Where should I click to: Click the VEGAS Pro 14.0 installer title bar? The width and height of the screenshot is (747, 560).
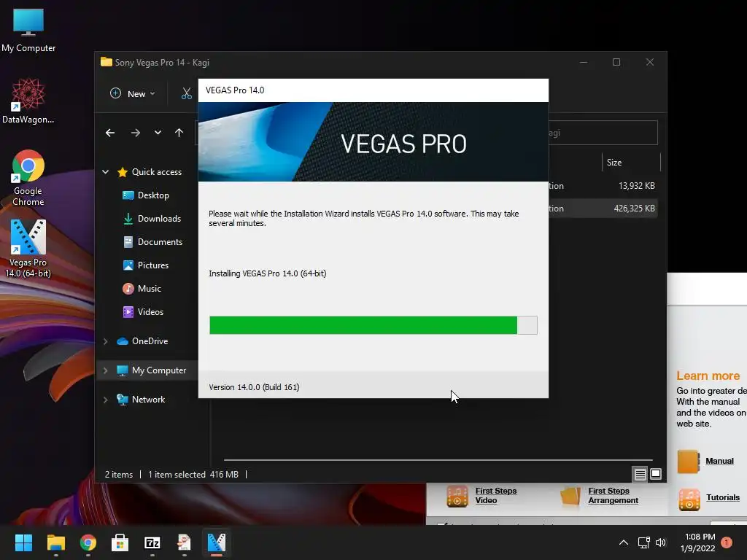[x=373, y=90]
